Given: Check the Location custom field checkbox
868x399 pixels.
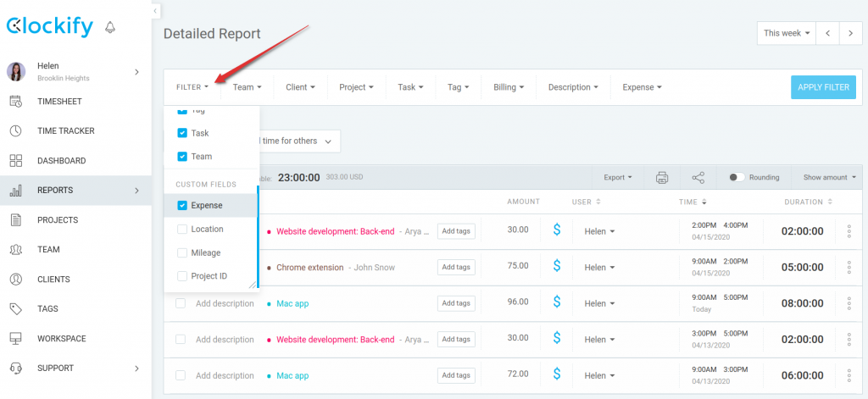Looking at the screenshot, I should (182, 229).
